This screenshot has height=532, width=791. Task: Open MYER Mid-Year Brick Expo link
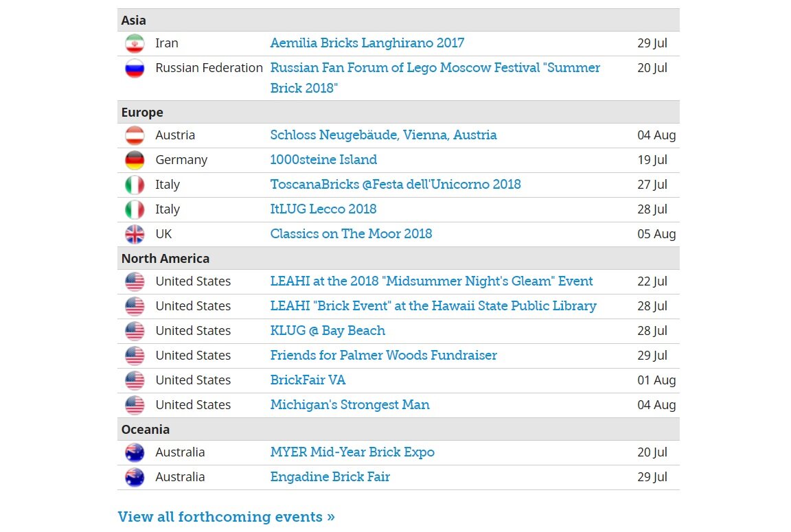352,452
